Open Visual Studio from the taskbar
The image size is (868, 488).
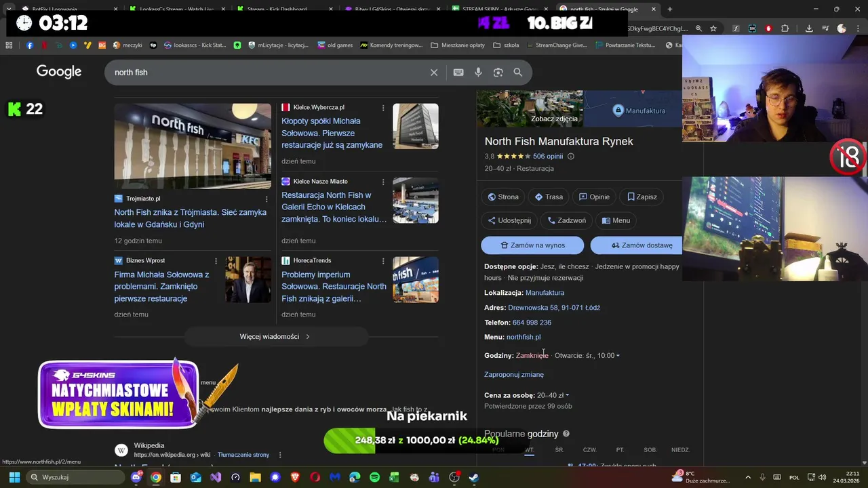tap(216, 477)
